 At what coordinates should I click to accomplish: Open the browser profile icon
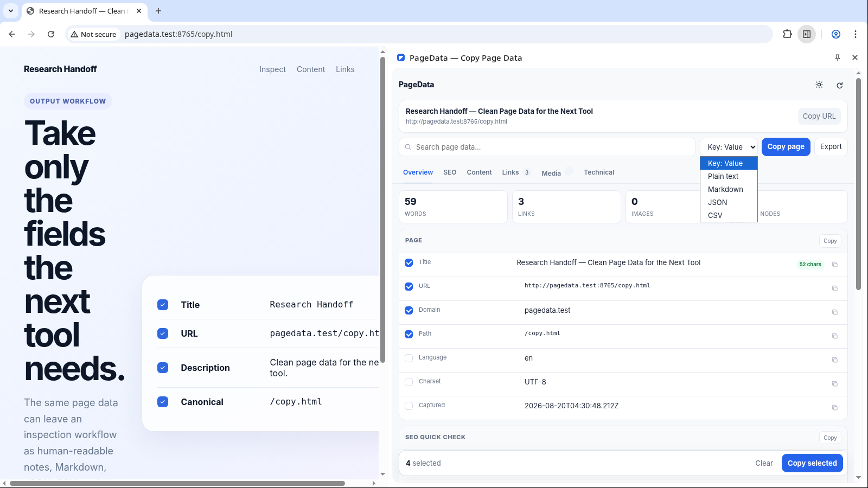(x=836, y=34)
